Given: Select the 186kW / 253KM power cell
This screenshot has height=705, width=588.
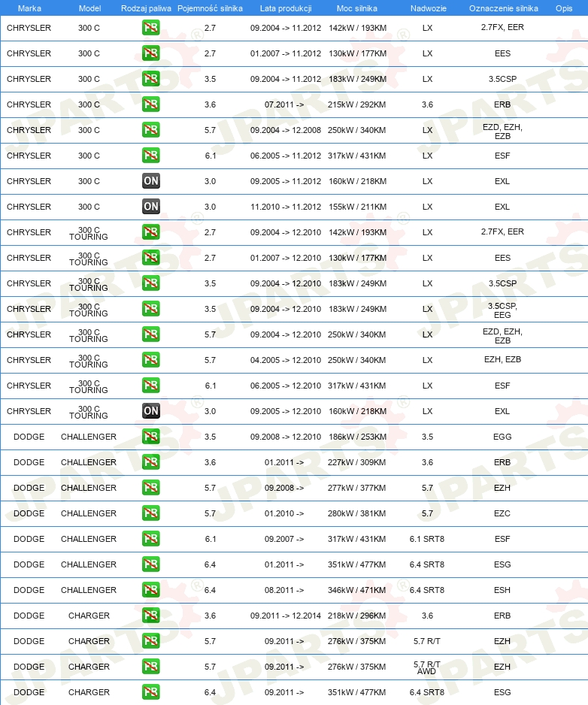Looking at the screenshot, I should click(356, 437).
